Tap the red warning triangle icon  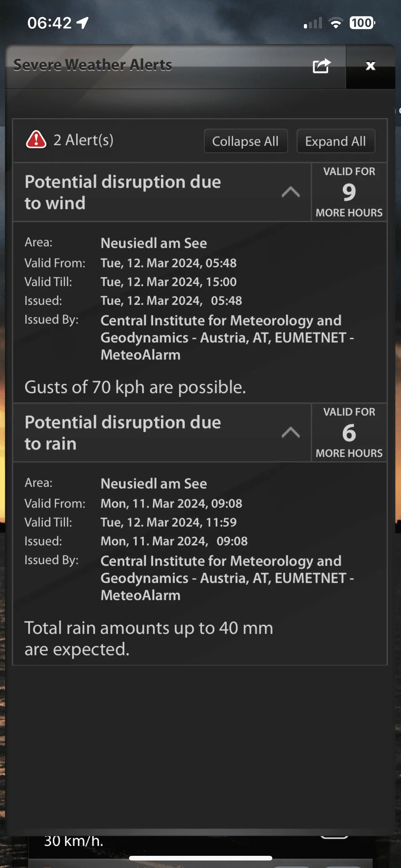[x=36, y=140]
